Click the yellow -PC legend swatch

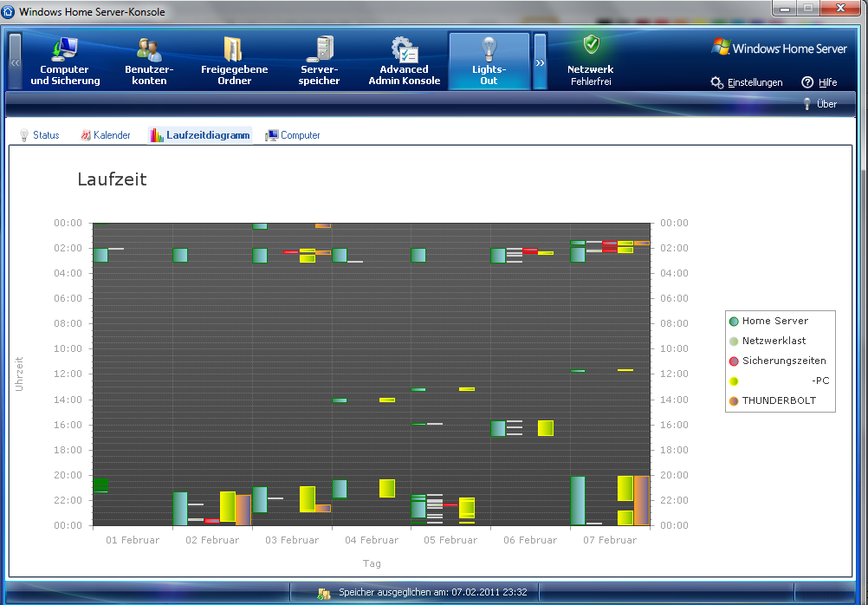[734, 381]
